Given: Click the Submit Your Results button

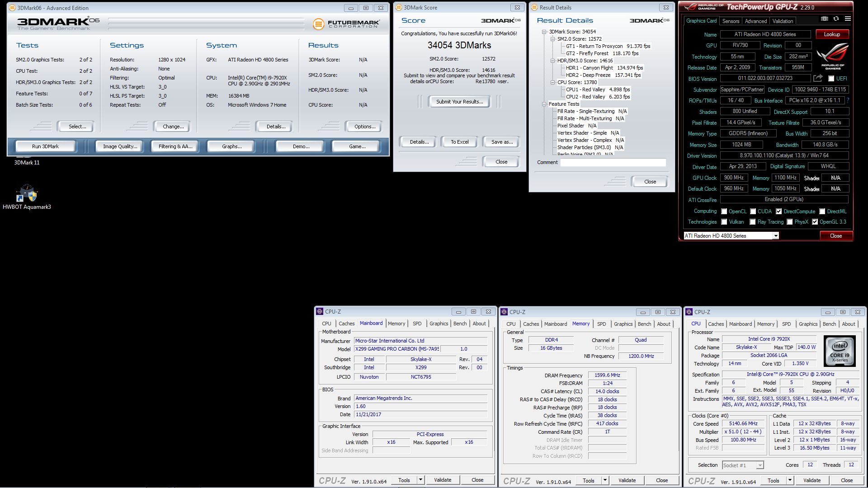Looking at the screenshot, I should pos(460,102).
